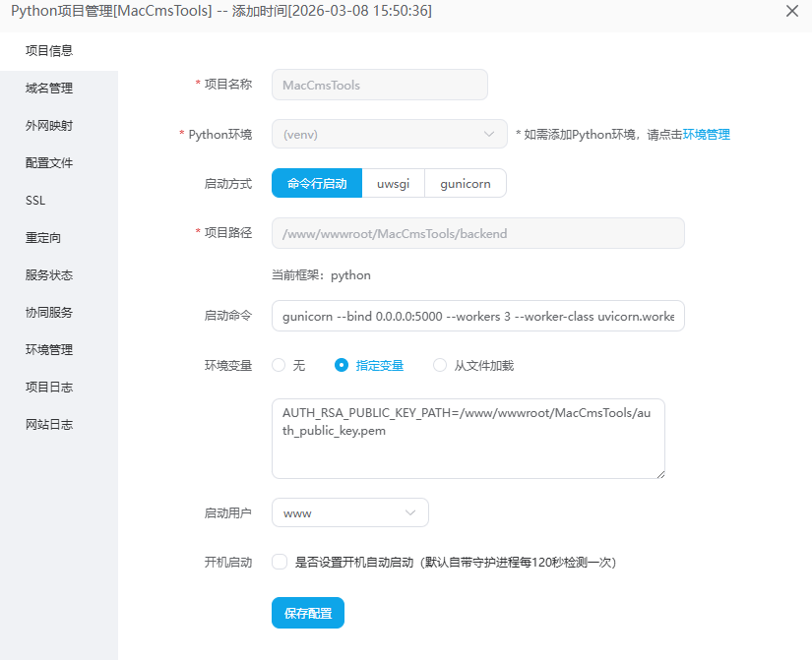The height and width of the screenshot is (660, 812).
Task: Click into the 启动命令 input field
Action: pos(477,317)
